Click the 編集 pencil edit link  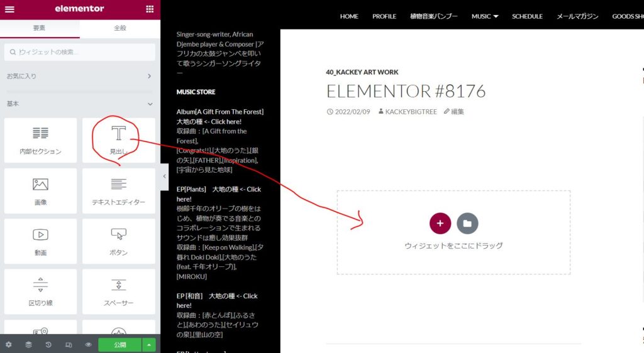454,112
